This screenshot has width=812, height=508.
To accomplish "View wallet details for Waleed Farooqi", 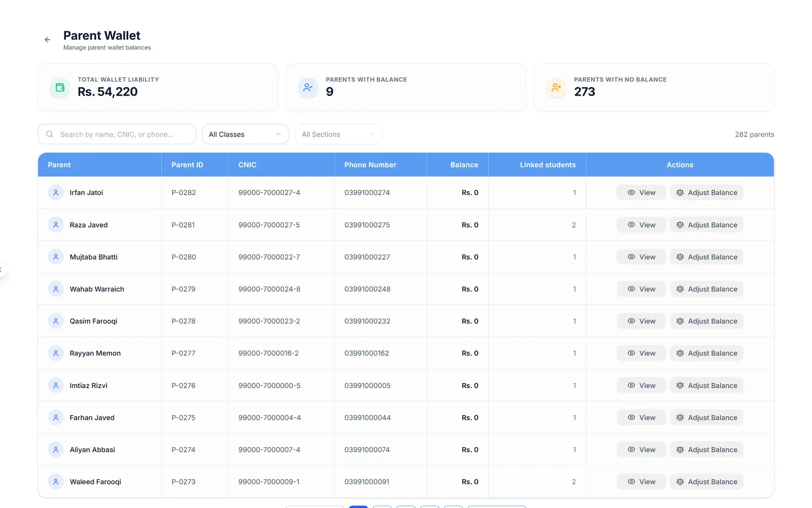I will pos(641,482).
